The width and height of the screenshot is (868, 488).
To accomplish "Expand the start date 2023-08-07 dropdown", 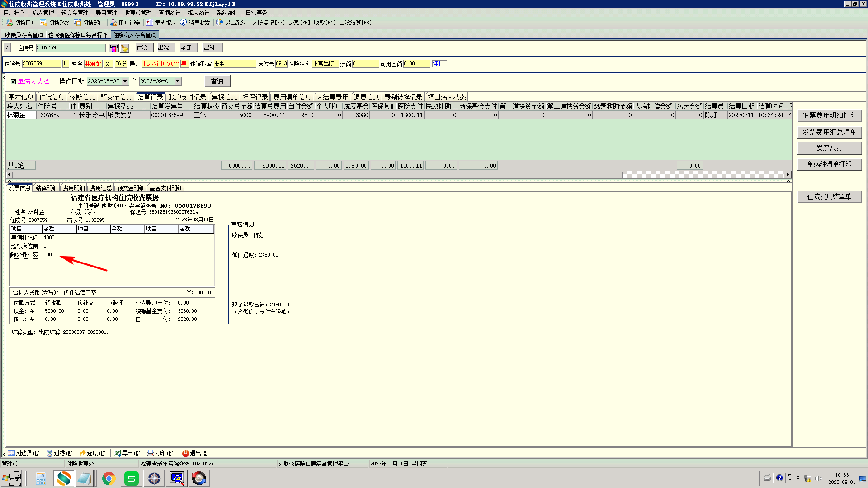I will click(x=125, y=81).
